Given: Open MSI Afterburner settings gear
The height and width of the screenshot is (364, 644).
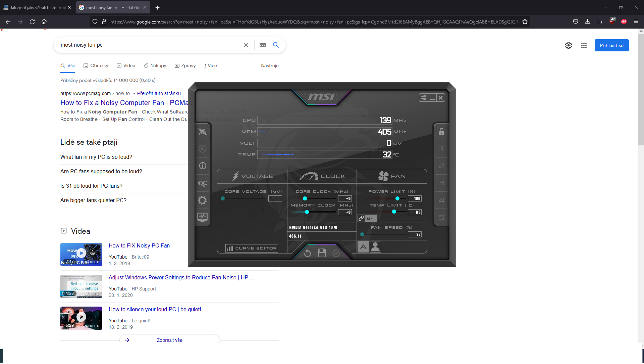Looking at the screenshot, I should (x=202, y=200).
